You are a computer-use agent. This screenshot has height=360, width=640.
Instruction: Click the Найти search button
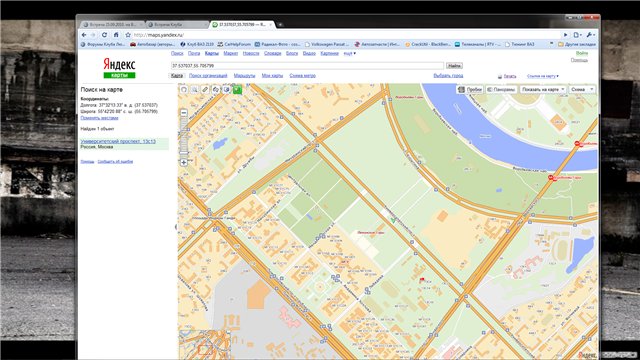click(454, 66)
